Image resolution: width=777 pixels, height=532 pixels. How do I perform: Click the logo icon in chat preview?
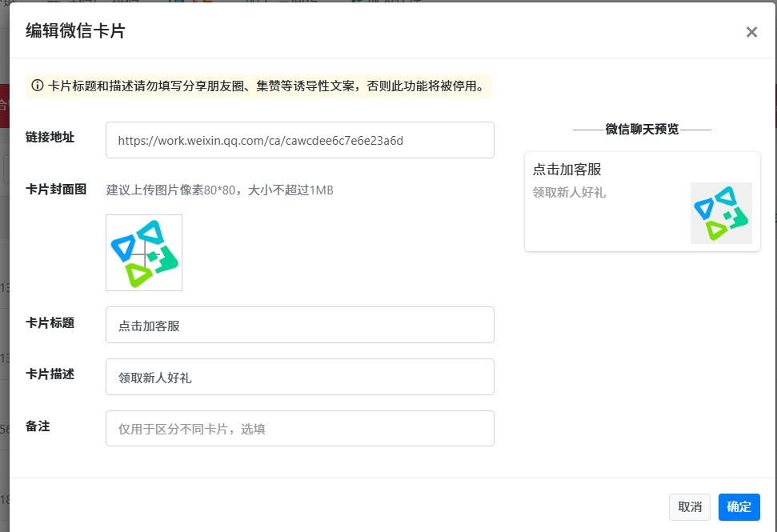click(721, 213)
